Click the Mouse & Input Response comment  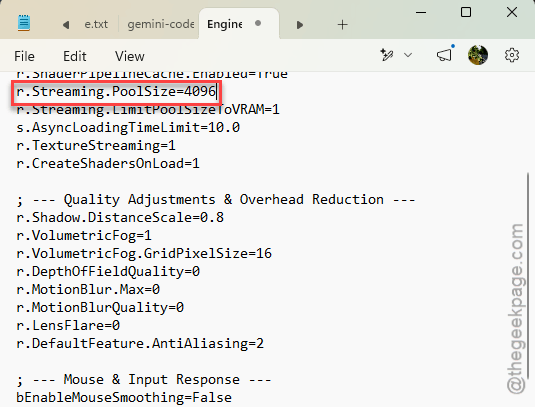(144, 380)
